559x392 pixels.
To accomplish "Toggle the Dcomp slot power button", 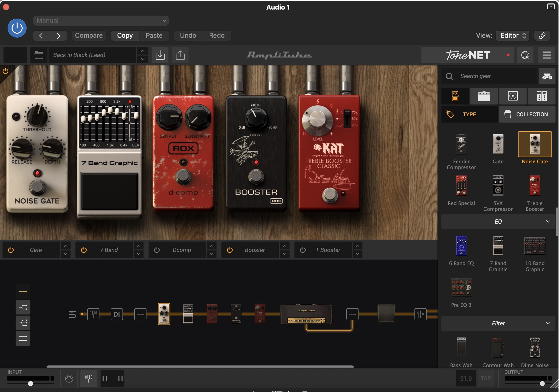I will pyautogui.click(x=157, y=250).
